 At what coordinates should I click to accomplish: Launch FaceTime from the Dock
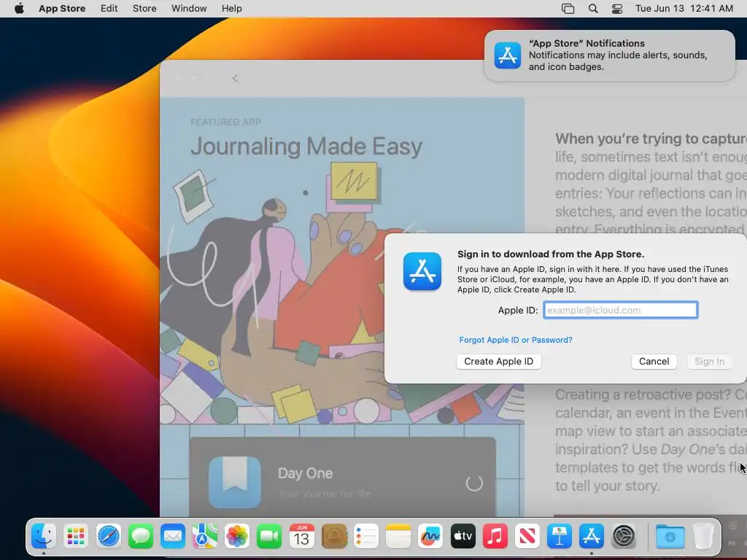(269, 537)
